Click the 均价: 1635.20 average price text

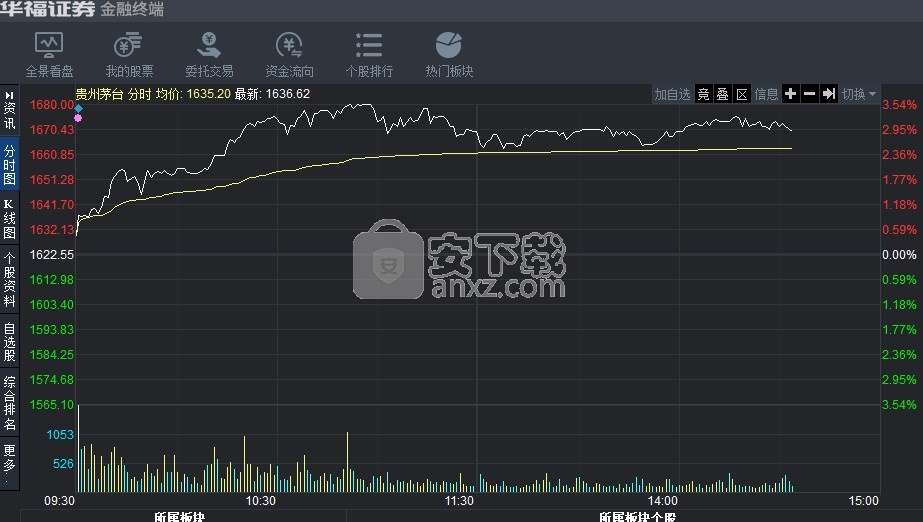tap(193, 94)
